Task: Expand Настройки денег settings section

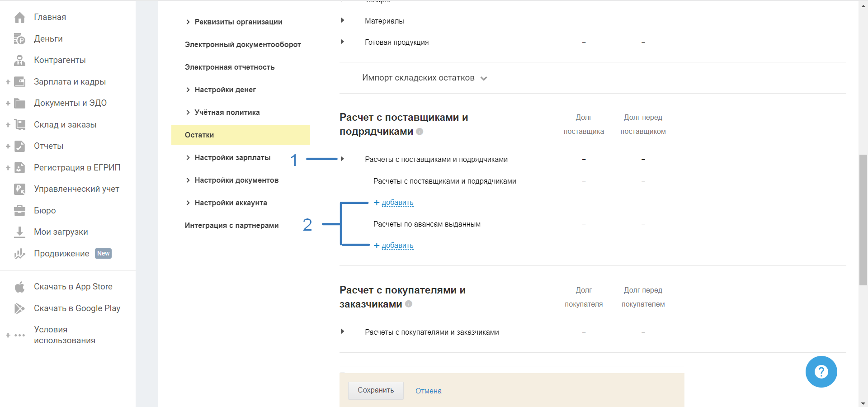Action: coord(225,90)
